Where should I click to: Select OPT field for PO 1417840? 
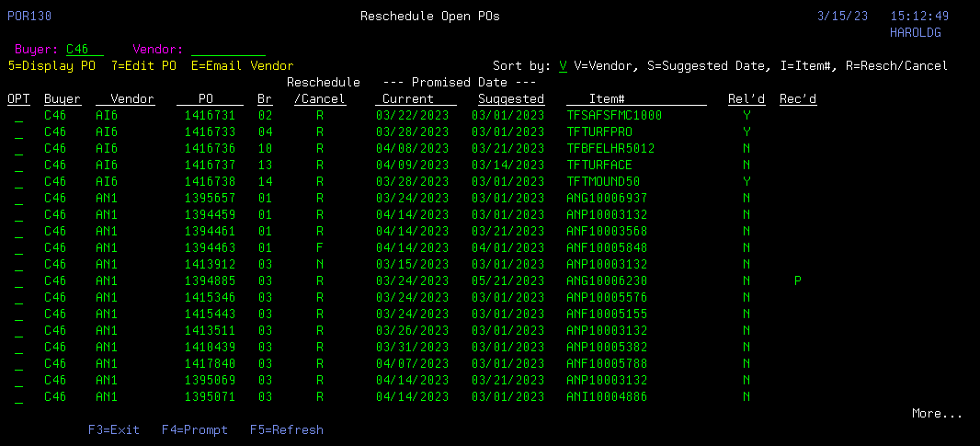tap(18, 364)
